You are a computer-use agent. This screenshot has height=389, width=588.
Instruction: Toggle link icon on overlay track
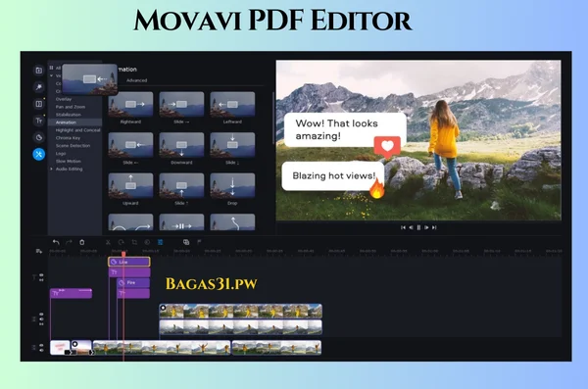click(x=41, y=324)
